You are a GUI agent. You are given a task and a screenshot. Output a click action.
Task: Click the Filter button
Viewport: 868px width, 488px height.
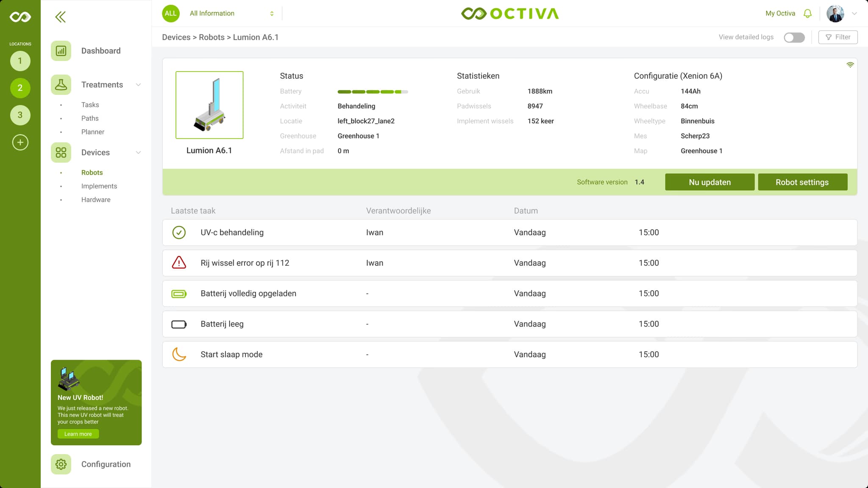[838, 37]
